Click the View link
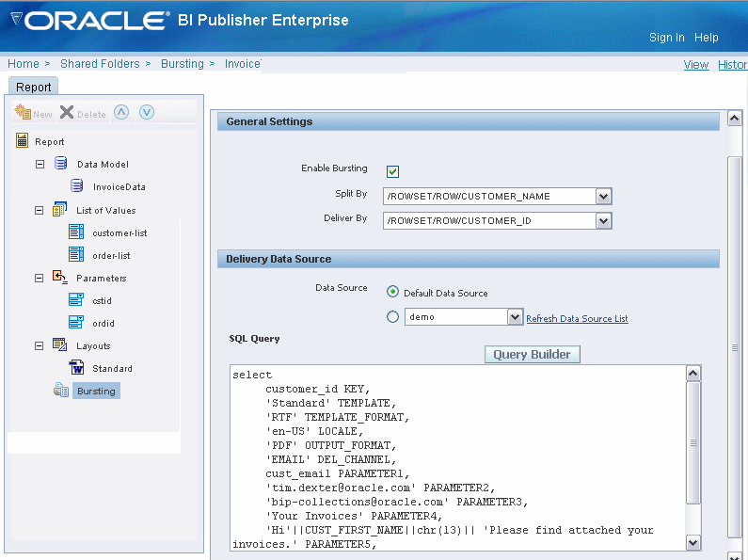Screen dimensions: 748x560 pos(695,64)
